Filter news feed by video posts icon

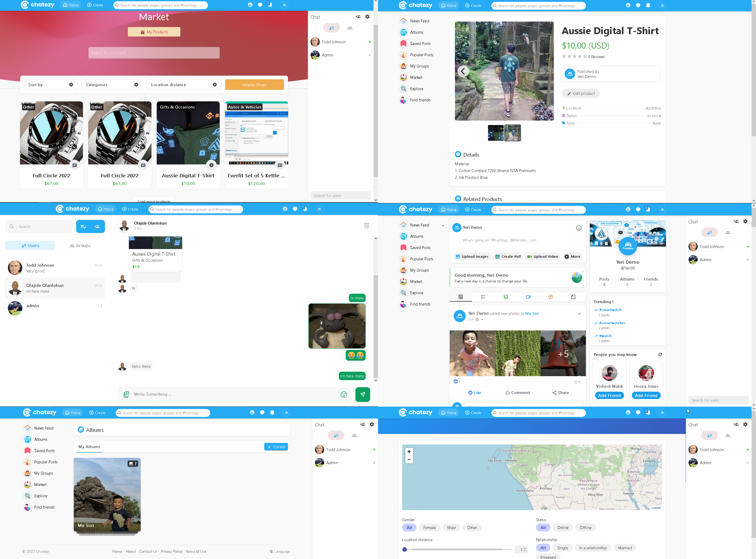coord(528,297)
